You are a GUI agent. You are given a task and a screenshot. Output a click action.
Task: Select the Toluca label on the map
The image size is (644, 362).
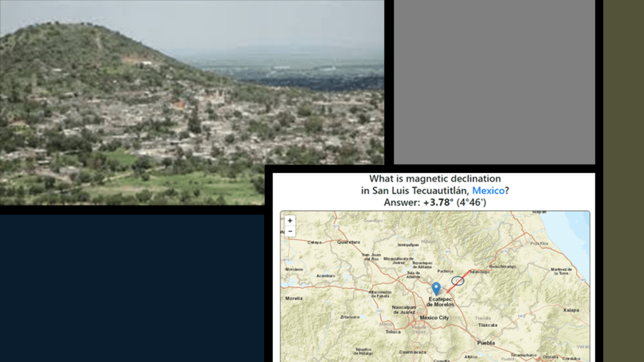pyautogui.click(x=393, y=331)
